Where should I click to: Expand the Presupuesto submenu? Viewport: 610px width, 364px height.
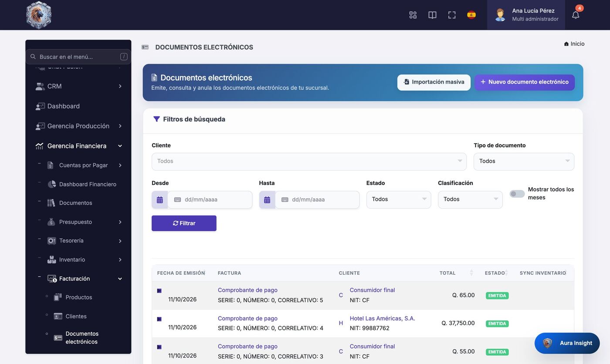[85, 222]
